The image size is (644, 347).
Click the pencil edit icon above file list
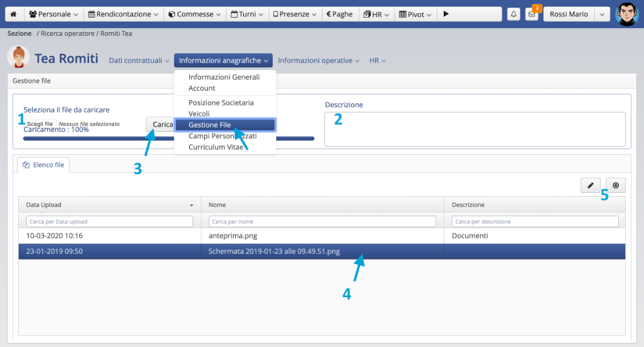click(591, 185)
